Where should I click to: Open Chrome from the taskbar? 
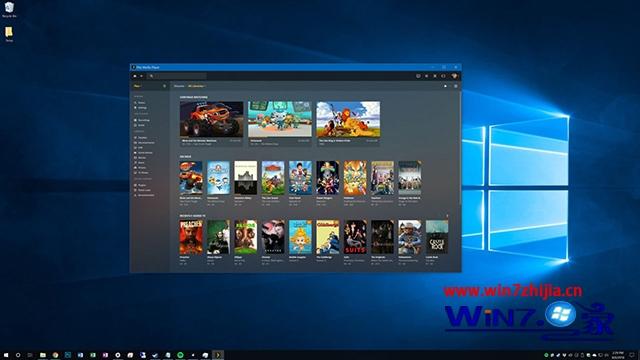[x=55, y=355]
